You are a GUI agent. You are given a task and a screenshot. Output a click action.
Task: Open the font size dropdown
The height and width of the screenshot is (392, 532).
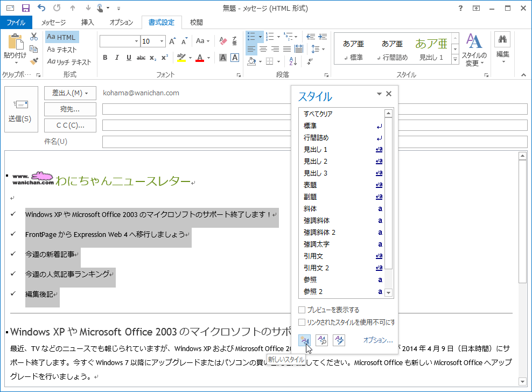pyautogui.click(x=162, y=41)
